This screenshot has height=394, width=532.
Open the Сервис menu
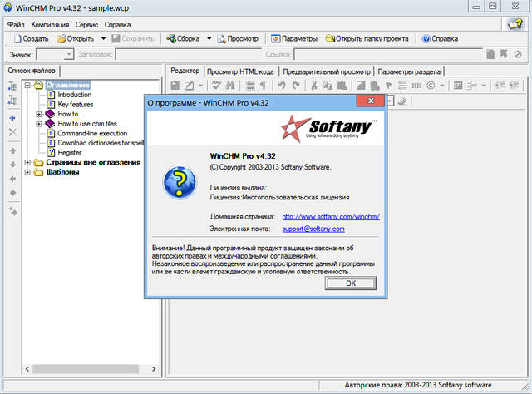(86, 25)
